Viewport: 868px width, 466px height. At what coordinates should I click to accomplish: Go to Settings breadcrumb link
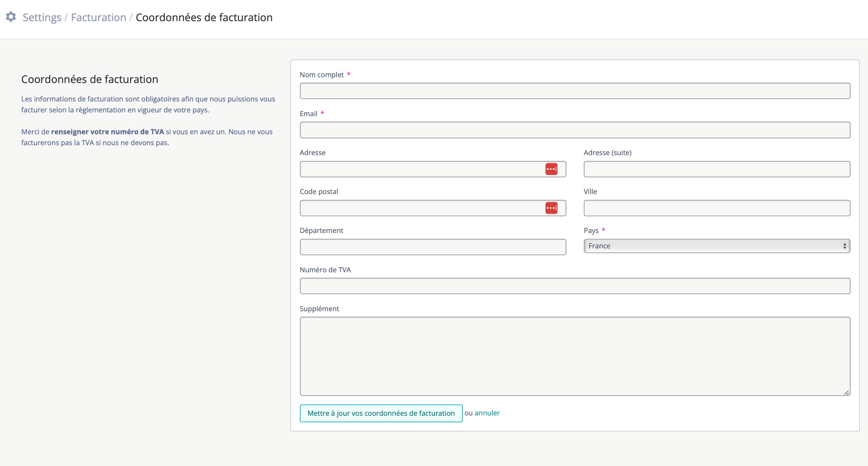(x=42, y=17)
